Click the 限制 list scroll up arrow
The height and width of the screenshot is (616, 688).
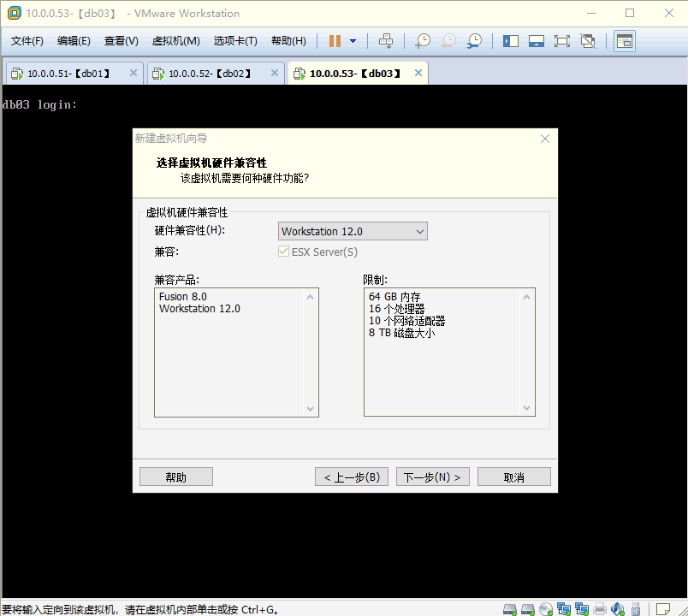tap(526, 297)
